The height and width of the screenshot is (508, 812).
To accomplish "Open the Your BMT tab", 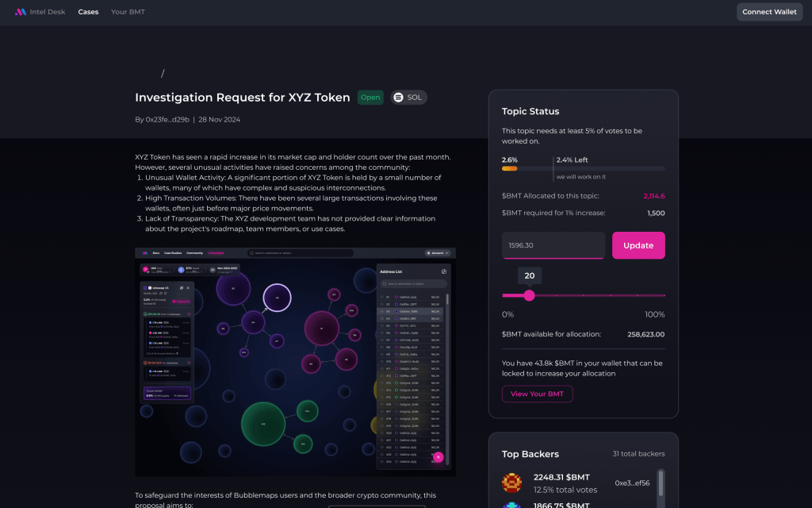I will coord(128,12).
